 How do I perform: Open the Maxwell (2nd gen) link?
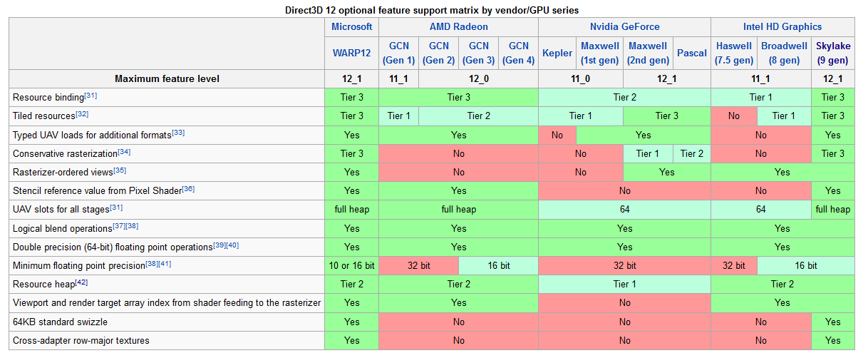click(x=649, y=53)
